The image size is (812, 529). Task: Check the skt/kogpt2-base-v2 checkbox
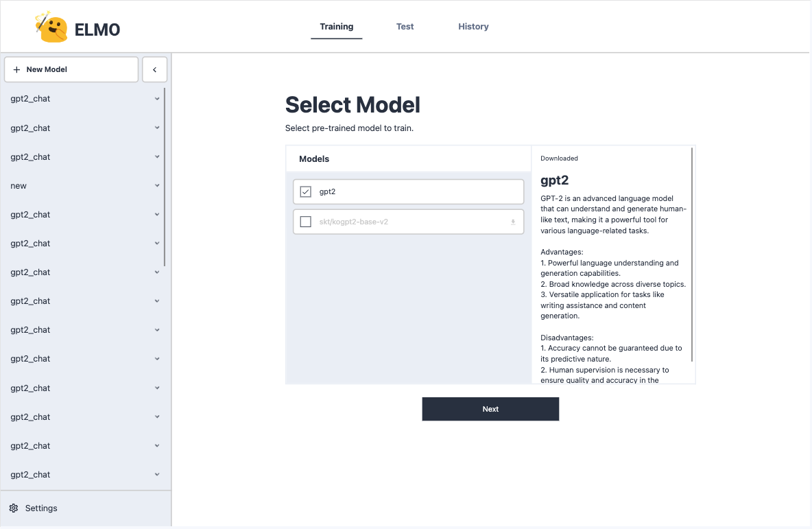pyautogui.click(x=305, y=222)
